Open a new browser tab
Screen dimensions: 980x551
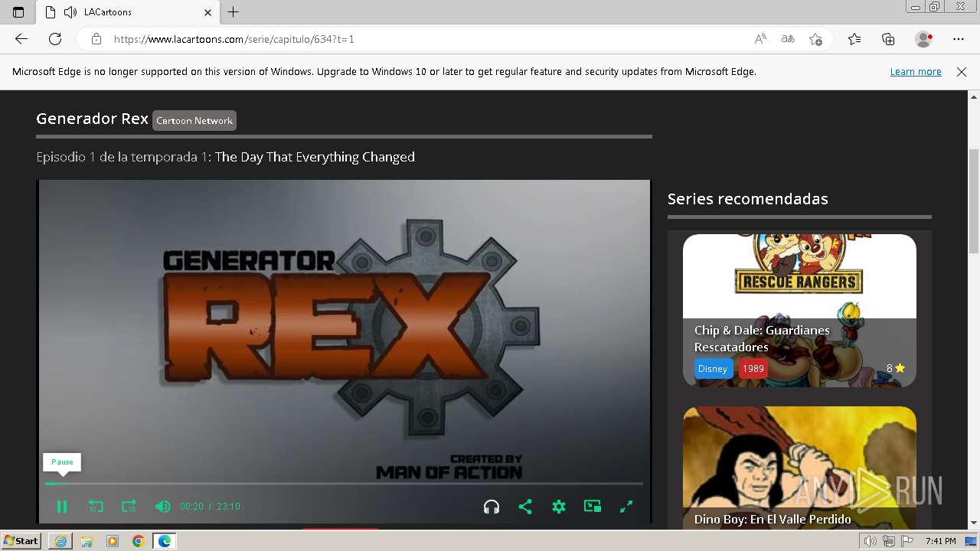(234, 12)
